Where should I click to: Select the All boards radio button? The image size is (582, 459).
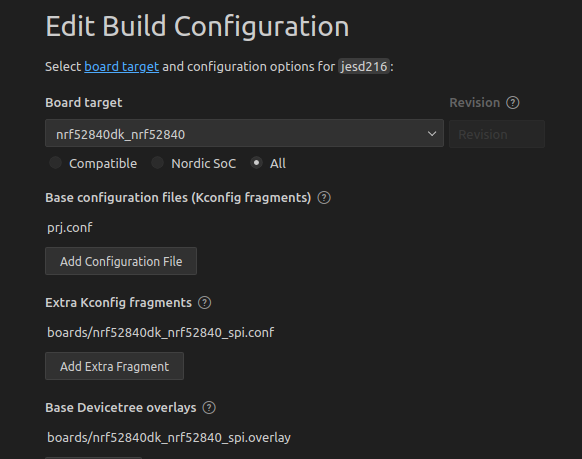tap(256, 163)
